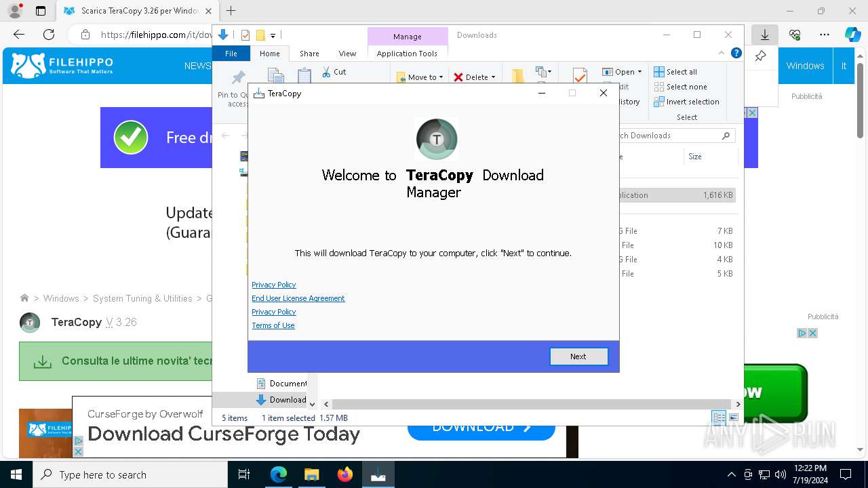
Task: Open the Terms of Use link
Action: pos(273,325)
